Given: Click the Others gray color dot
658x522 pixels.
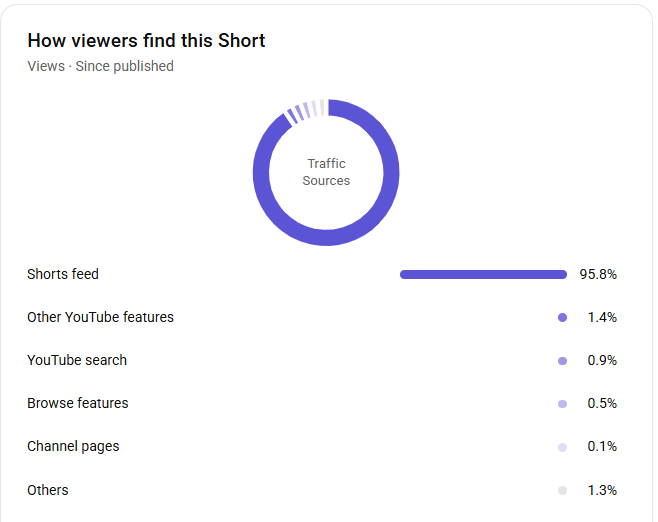Looking at the screenshot, I should [562, 490].
